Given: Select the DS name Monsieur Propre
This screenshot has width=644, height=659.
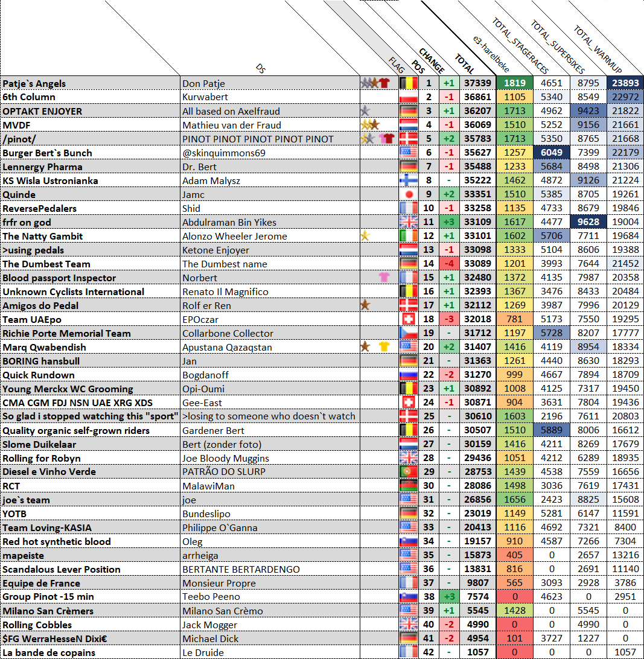Looking at the screenshot, I should pyautogui.click(x=219, y=584).
